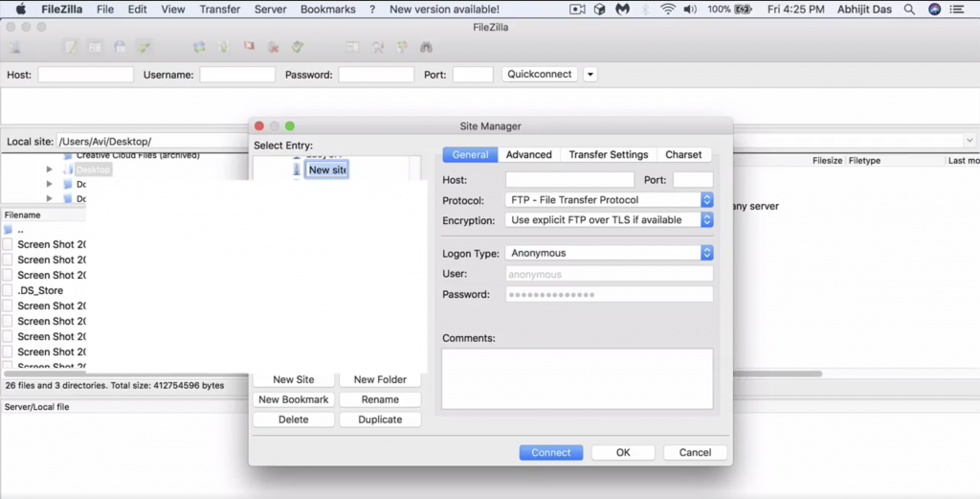Click the New Site button

point(293,379)
